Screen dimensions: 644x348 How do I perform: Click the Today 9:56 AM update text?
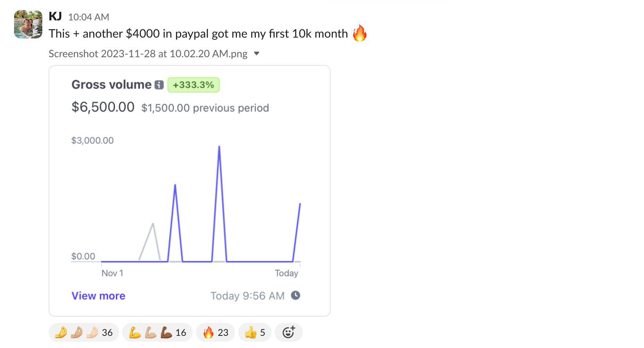(x=248, y=296)
